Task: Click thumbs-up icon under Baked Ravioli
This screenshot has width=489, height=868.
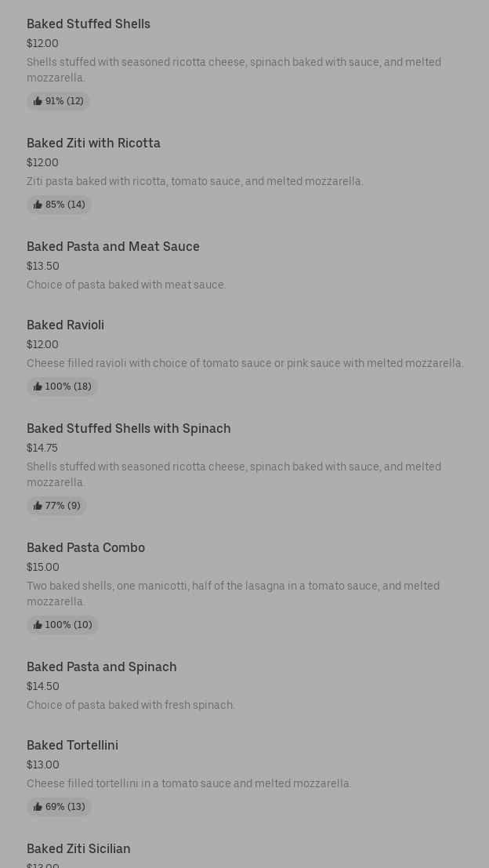Action: (38, 387)
